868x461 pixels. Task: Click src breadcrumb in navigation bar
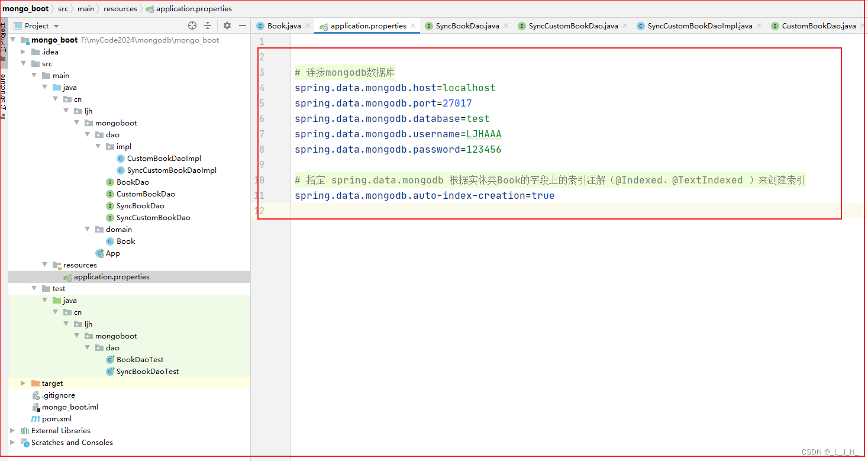pos(63,9)
